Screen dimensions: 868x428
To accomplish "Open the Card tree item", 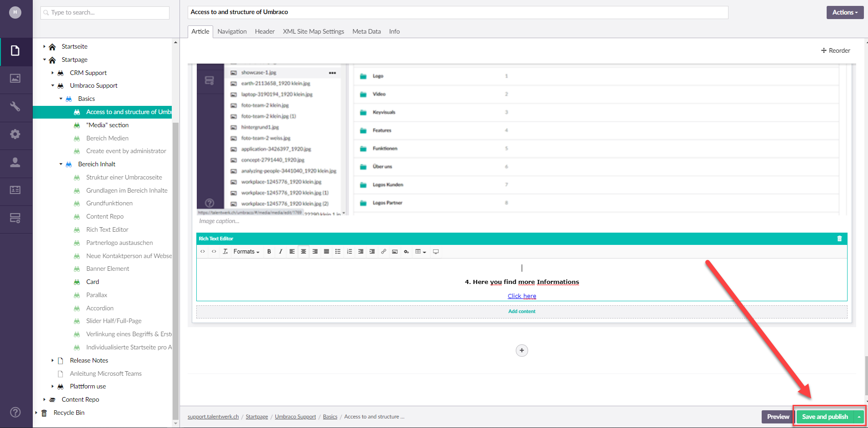I will coord(93,282).
